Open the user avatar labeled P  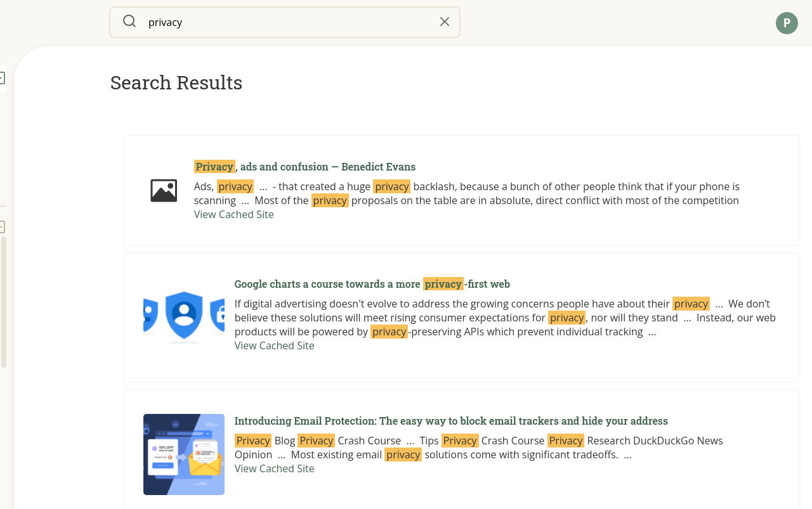(787, 23)
